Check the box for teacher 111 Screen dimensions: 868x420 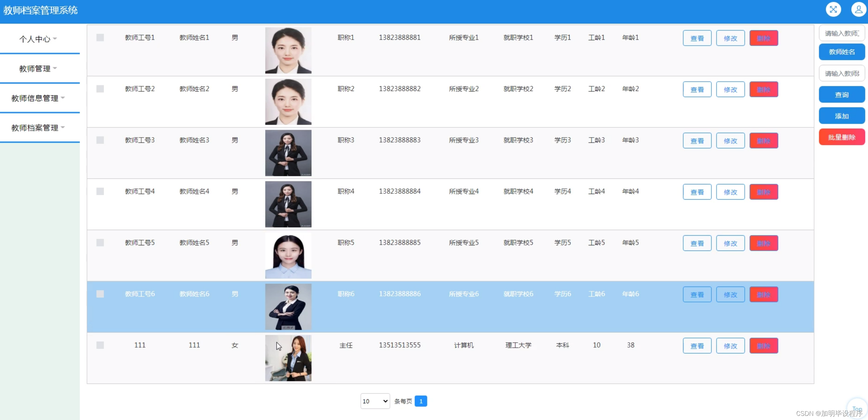(100, 345)
